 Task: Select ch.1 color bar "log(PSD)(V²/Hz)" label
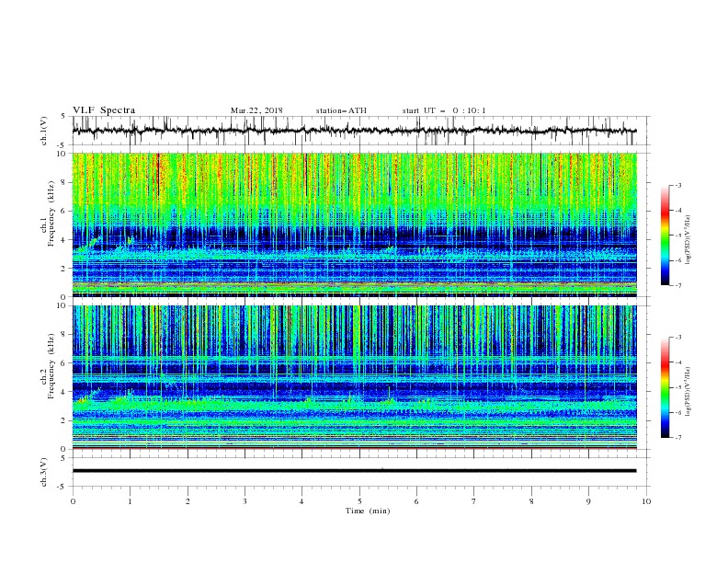[689, 240]
